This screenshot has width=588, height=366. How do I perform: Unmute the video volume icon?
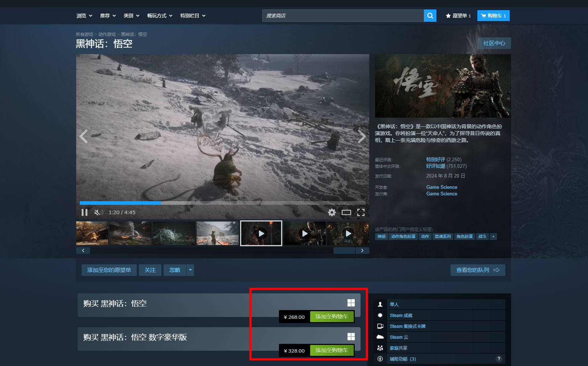[99, 212]
